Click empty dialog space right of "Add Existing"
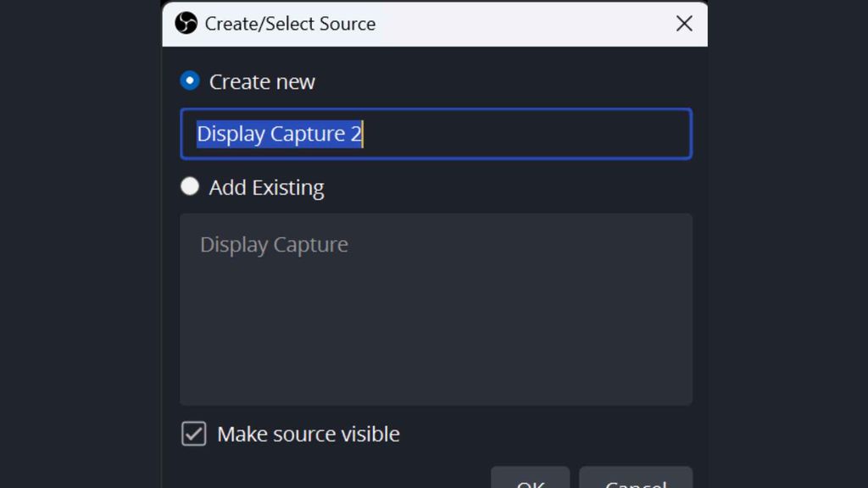Viewport: 868px width, 488px height. pos(509,186)
